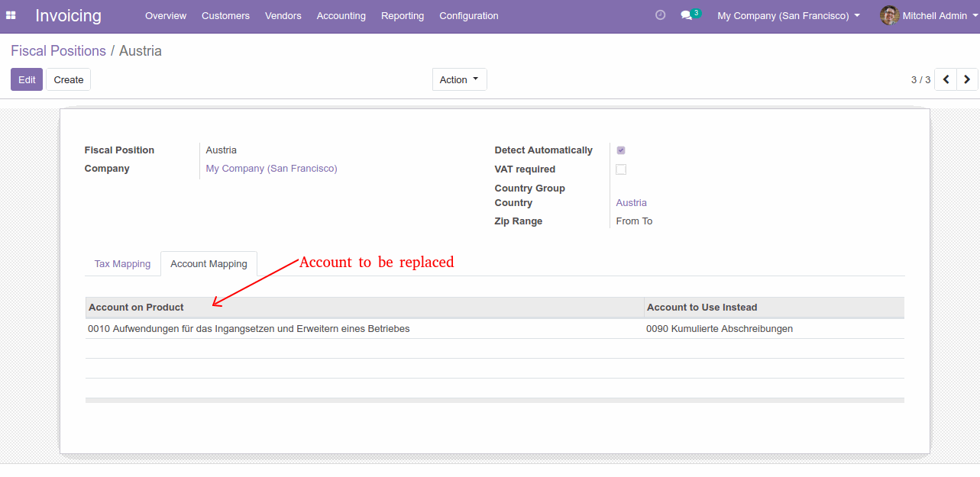Switch to the Tax Mapping tab
The width and height of the screenshot is (980, 477).
click(122, 263)
